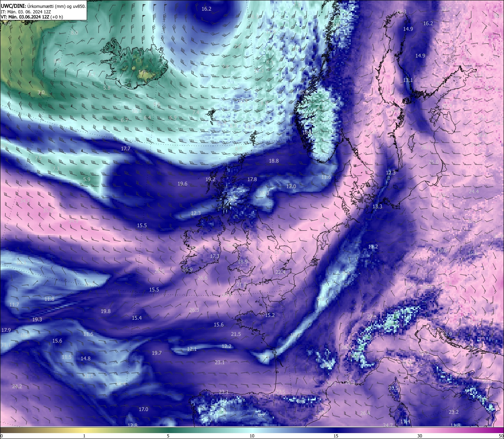Image resolution: width=504 pixels, height=439 pixels.
Task: Click the 13.3 value over Denmark
Action: (377, 206)
